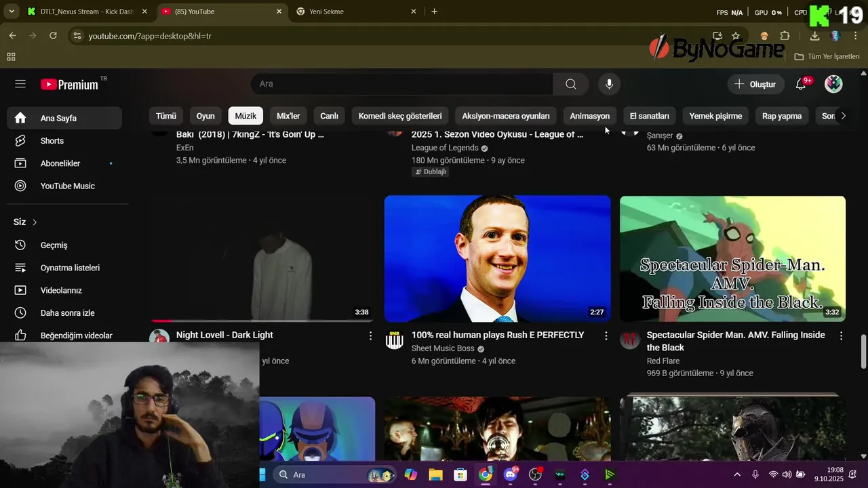Open YouTube Music in sidebar
The height and width of the screenshot is (488, 868).
pyautogui.click(x=64, y=186)
